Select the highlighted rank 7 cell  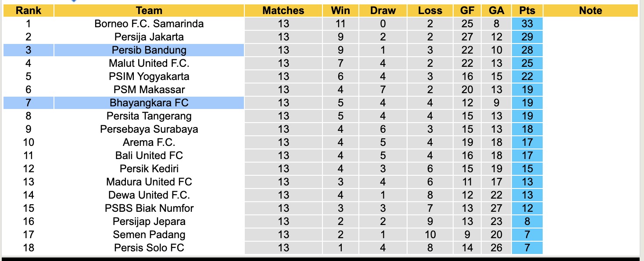pos(29,103)
